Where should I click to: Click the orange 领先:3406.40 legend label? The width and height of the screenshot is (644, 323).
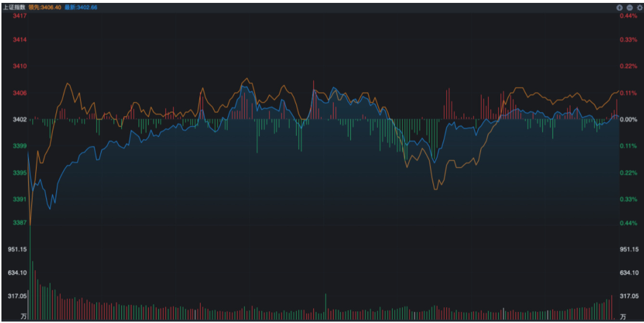45,8
